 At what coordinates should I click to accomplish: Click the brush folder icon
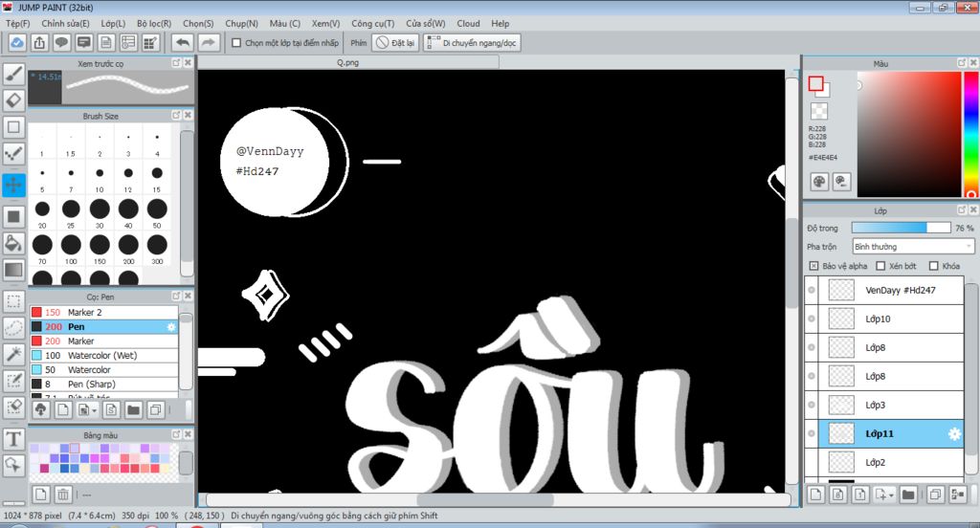[x=133, y=410]
